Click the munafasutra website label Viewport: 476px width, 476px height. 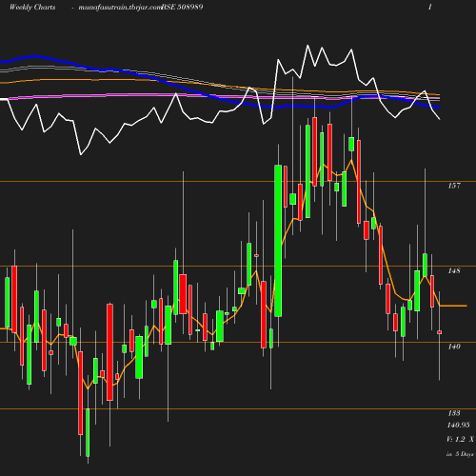tap(120, 7)
